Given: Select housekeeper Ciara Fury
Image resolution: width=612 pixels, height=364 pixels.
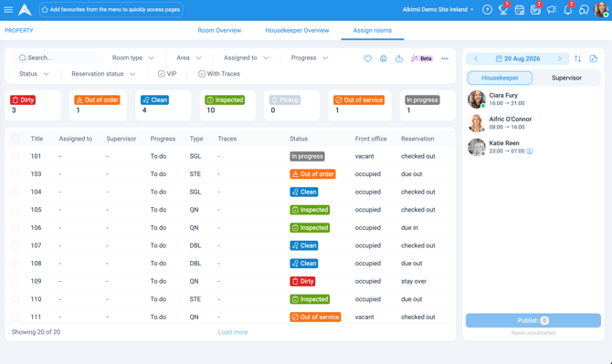Looking at the screenshot, I should click(533, 99).
